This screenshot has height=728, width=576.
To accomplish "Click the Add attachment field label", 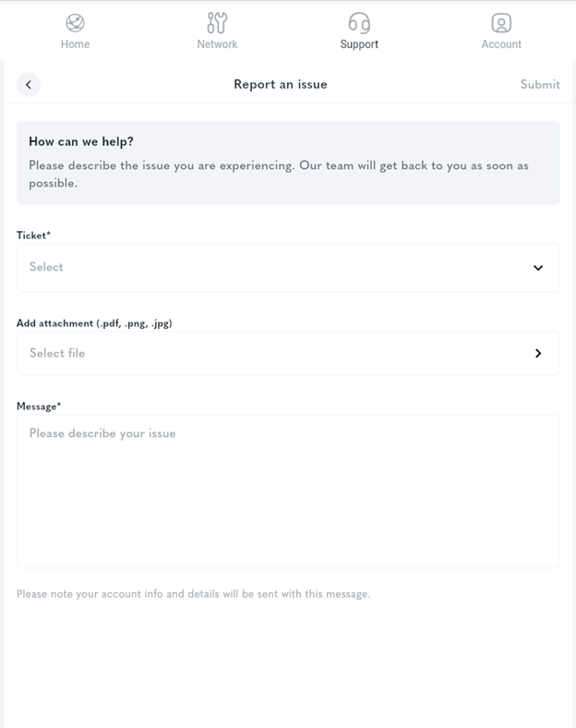I will point(94,323).
